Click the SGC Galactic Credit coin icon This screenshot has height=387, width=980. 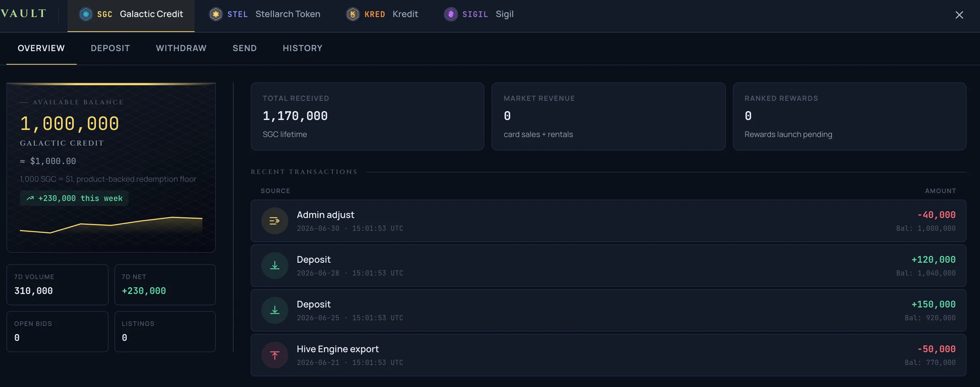pos(86,15)
